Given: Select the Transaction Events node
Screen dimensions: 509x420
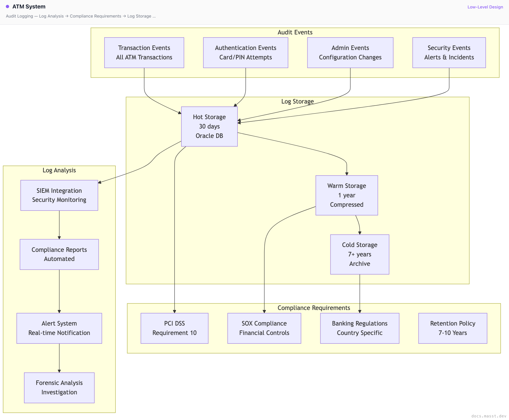Looking at the screenshot, I should coord(144,53).
